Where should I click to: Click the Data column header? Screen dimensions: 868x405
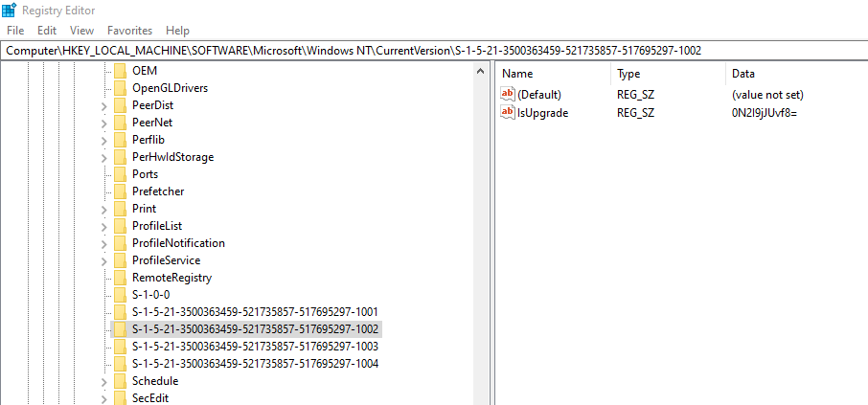click(796, 74)
